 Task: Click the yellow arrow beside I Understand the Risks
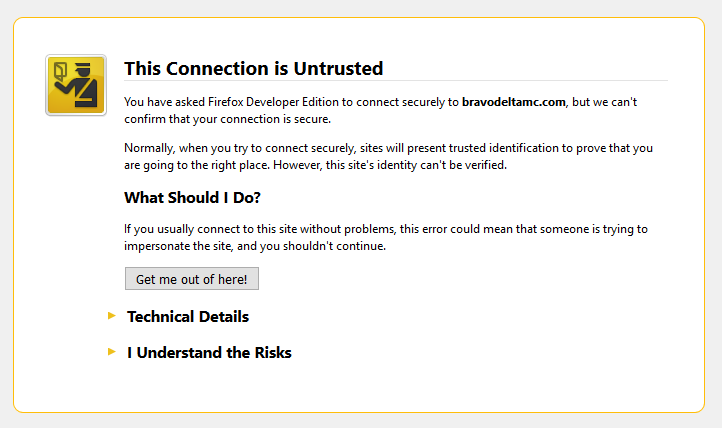pyautogui.click(x=112, y=352)
